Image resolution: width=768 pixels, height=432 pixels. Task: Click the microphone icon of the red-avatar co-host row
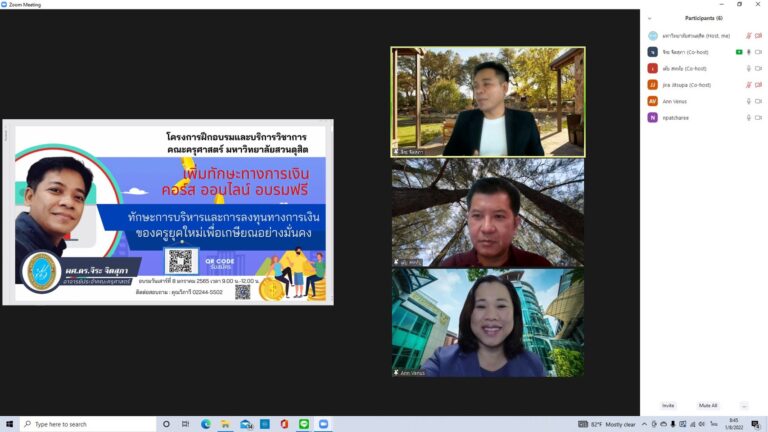click(x=748, y=69)
